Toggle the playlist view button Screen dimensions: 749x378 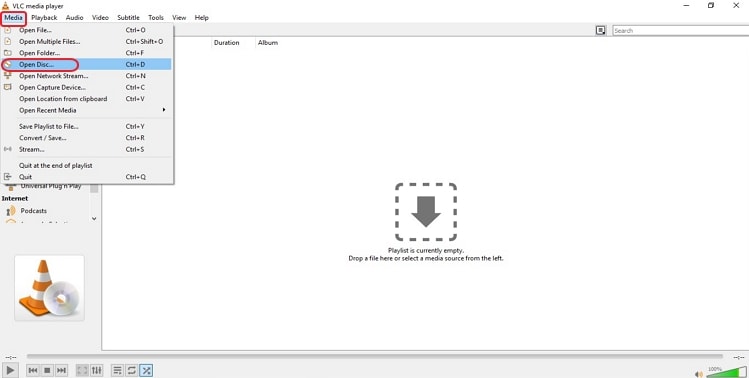click(118, 370)
